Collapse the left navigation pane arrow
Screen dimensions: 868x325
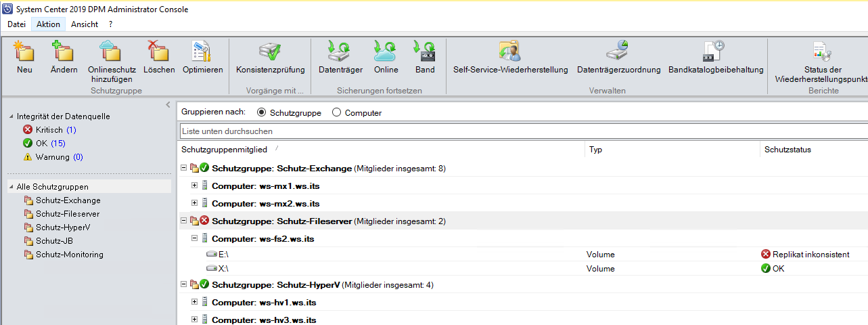point(168,105)
